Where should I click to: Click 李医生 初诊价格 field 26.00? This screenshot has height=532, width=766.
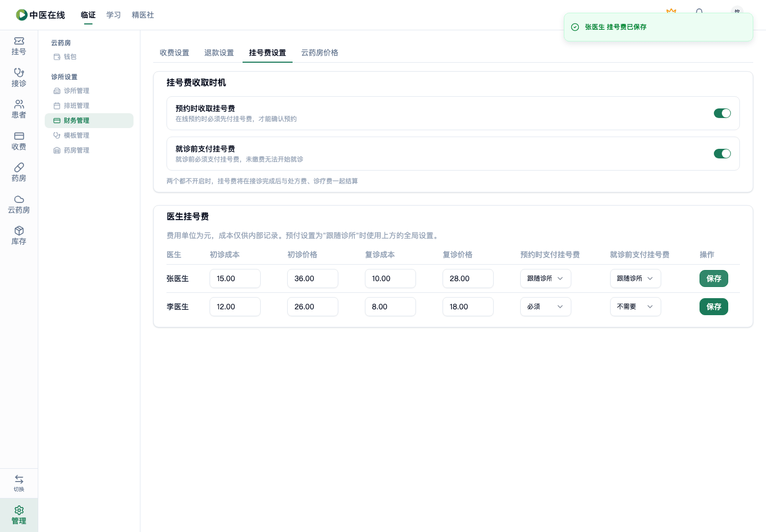pos(313,307)
